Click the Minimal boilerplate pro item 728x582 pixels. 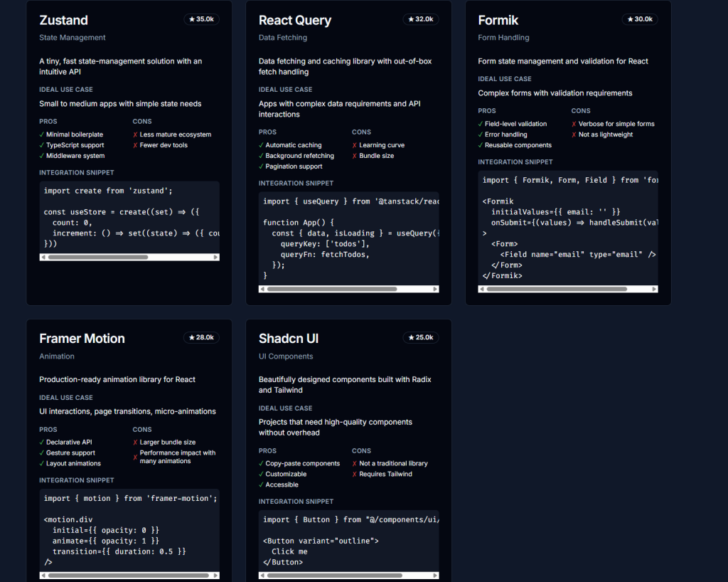tap(71, 134)
